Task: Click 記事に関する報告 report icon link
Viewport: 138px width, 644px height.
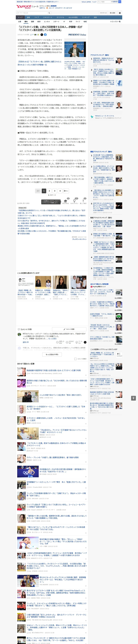Action: (23, 203)
